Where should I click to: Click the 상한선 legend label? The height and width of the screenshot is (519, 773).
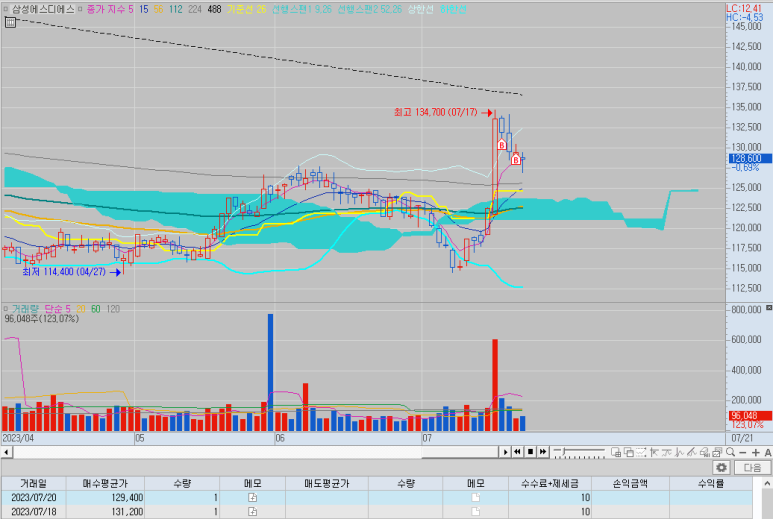coord(420,9)
